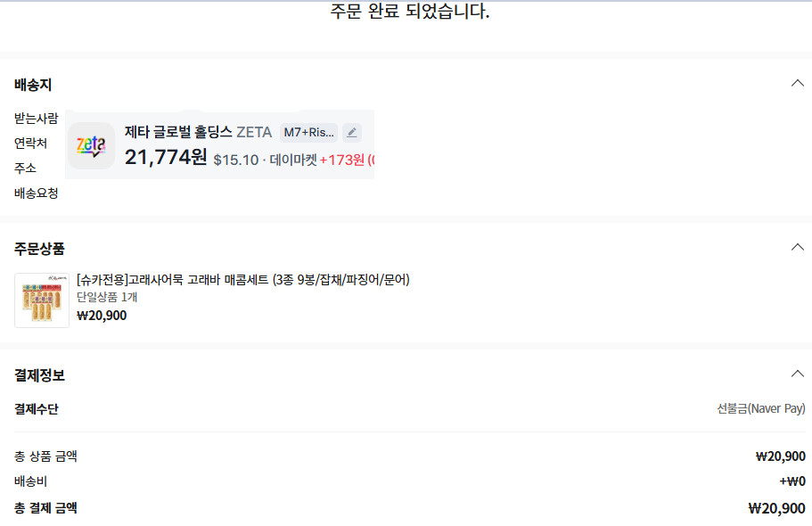Image resolution: width=812 pixels, height=526 pixels.
Task: Click the 받는사람 label
Action: click(36, 119)
